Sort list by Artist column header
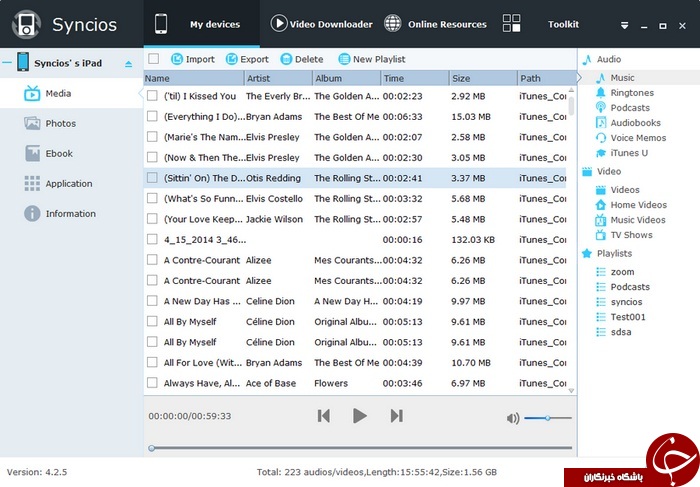 tap(279, 78)
